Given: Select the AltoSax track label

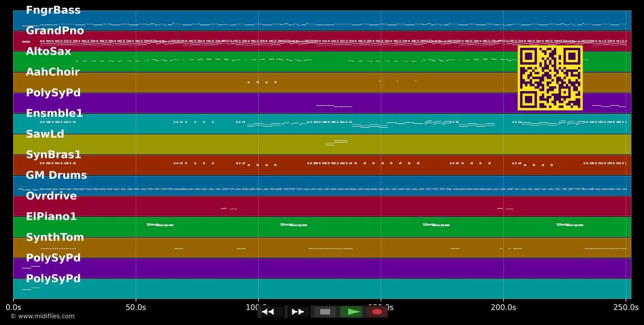Looking at the screenshot, I should click(49, 51).
